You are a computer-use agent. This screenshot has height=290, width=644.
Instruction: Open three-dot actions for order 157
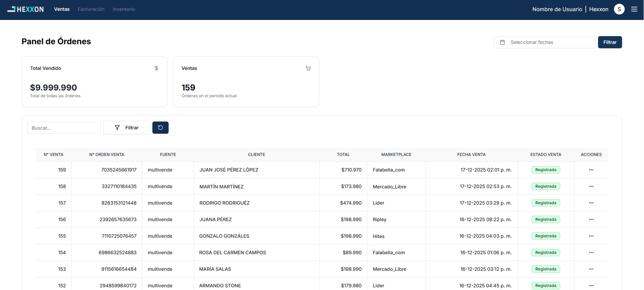click(591, 203)
